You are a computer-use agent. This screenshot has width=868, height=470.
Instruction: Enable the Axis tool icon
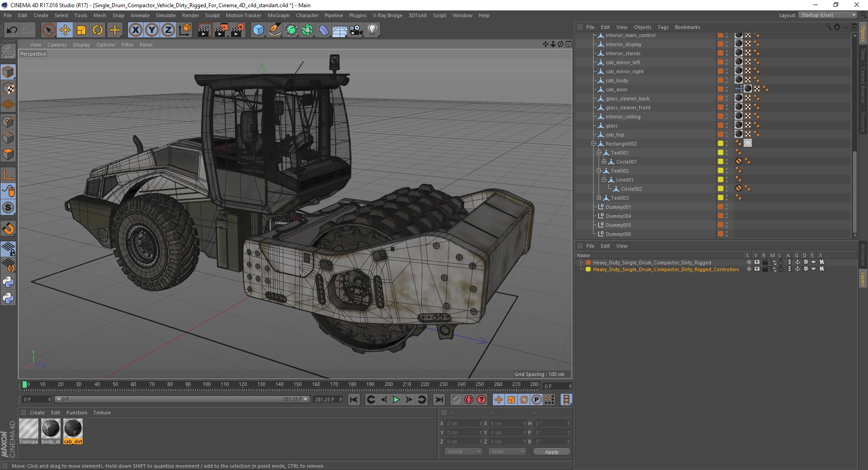pyautogui.click(x=8, y=175)
